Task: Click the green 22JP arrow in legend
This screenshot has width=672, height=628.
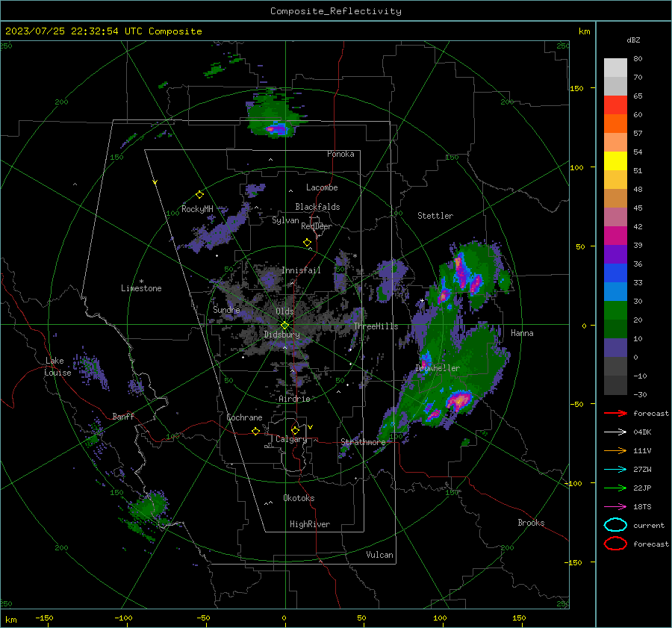Action: (x=615, y=488)
